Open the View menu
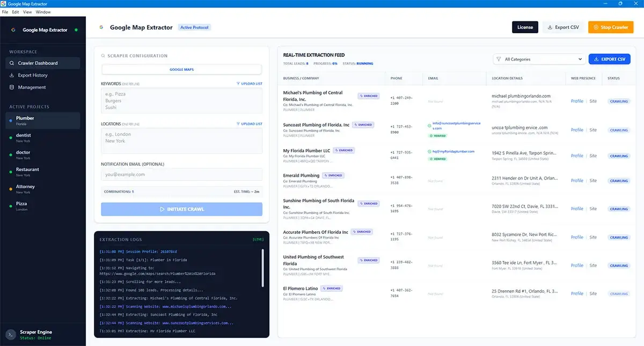This screenshot has height=346, width=644. click(x=27, y=12)
